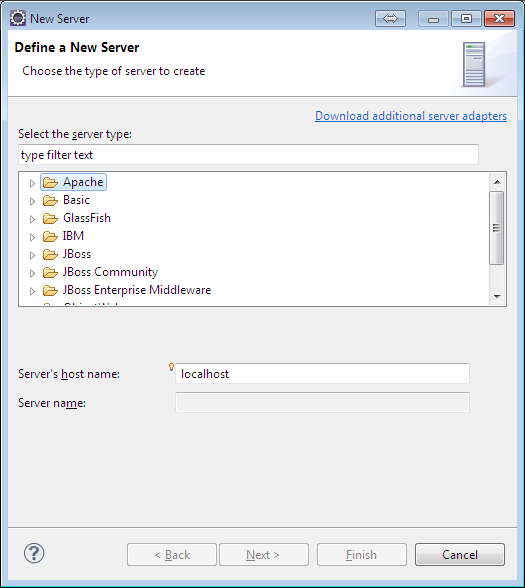Click the Eclipse icon in title bar

(18, 18)
